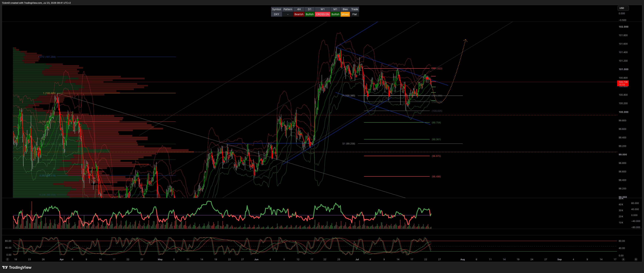Click the orange Mixed bias cell

(345, 14)
